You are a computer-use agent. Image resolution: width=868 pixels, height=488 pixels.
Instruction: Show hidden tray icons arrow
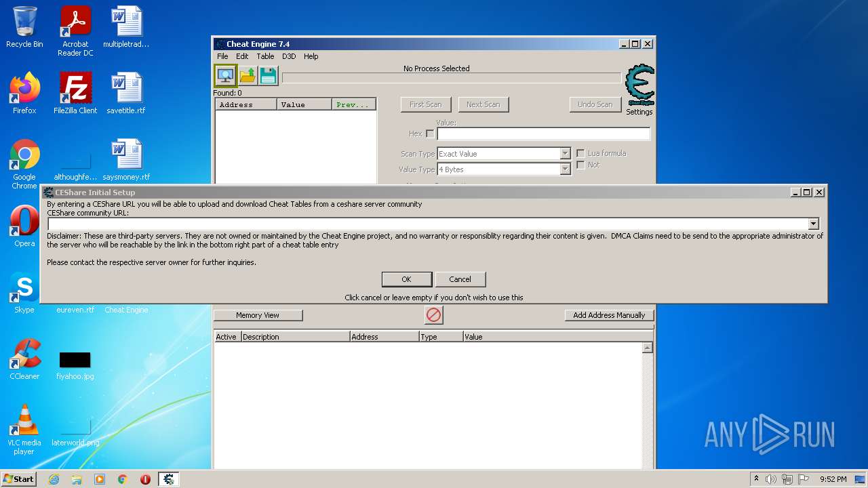(756, 479)
